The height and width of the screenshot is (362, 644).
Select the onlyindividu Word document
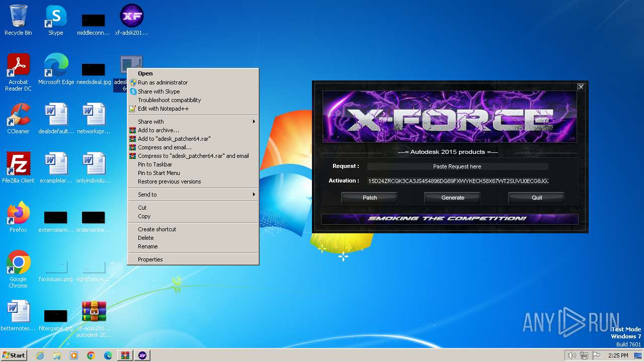(94, 168)
